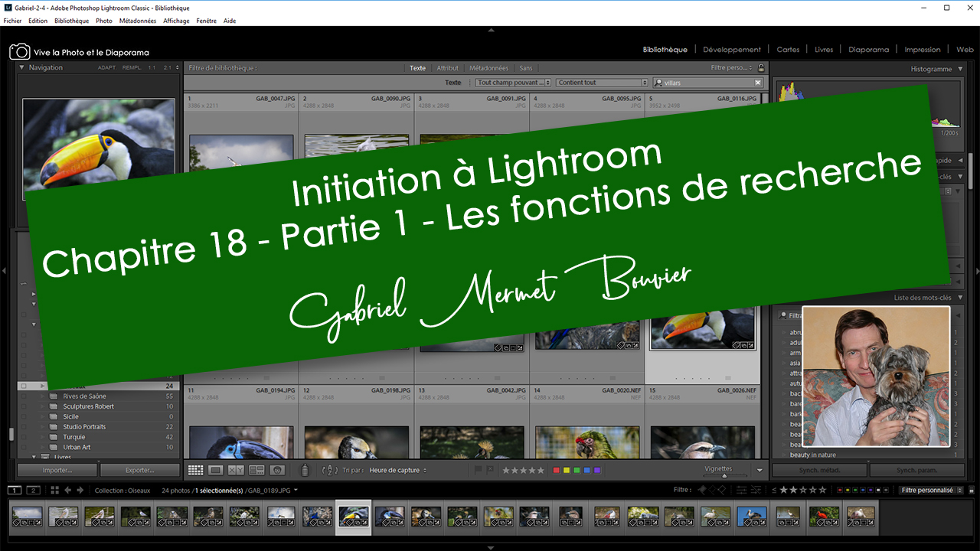Image resolution: width=980 pixels, height=551 pixels.
Task: Expand the Rives de Saône collection
Action: 43,396
